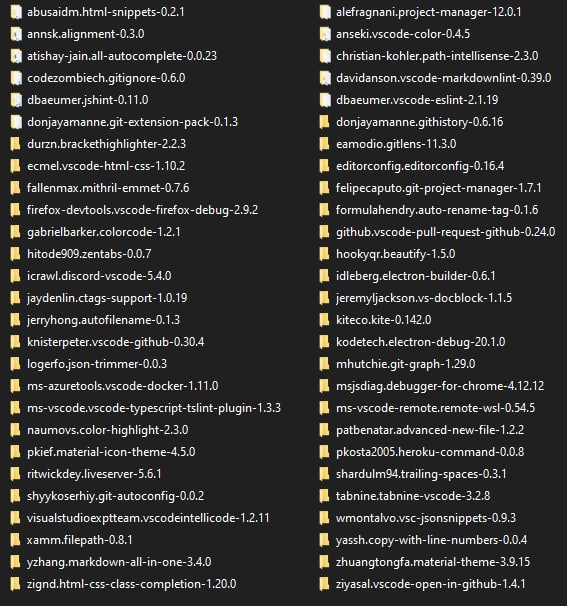Select the idleberg.electron-builder-0.6.1 name
The height and width of the screenshot is (606, 567).
tap(415, 276)
